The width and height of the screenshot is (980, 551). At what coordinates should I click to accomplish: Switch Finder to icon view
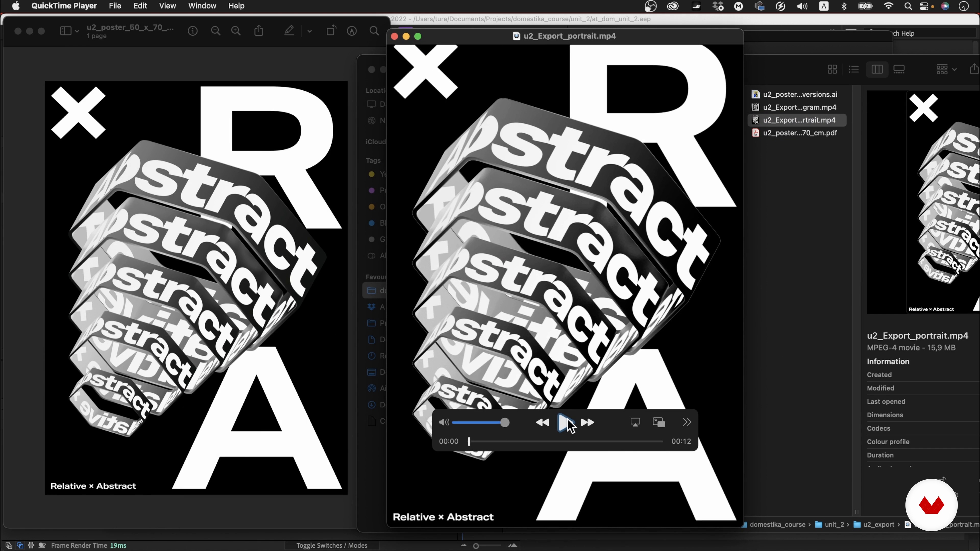tap(832, 69)
